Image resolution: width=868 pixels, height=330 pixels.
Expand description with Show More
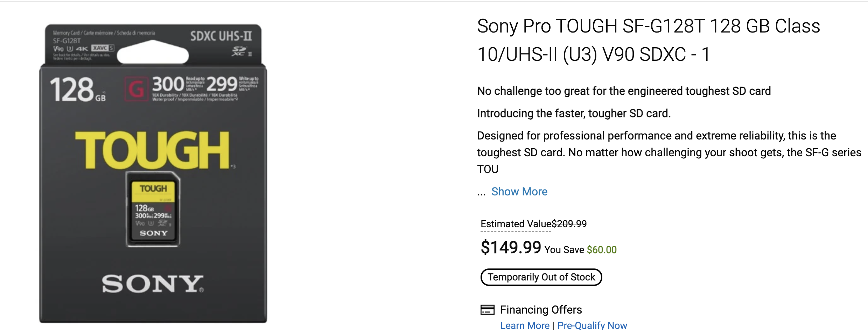[x=519, y=192]
